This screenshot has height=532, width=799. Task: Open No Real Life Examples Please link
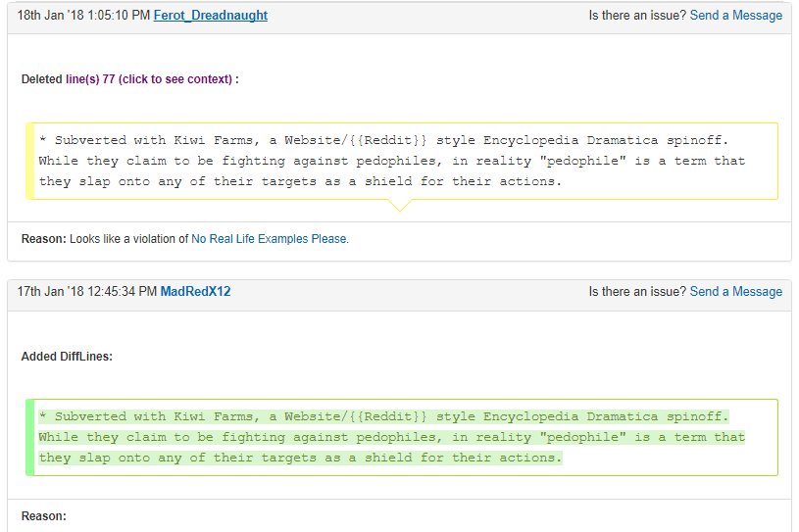coord(269,239)
